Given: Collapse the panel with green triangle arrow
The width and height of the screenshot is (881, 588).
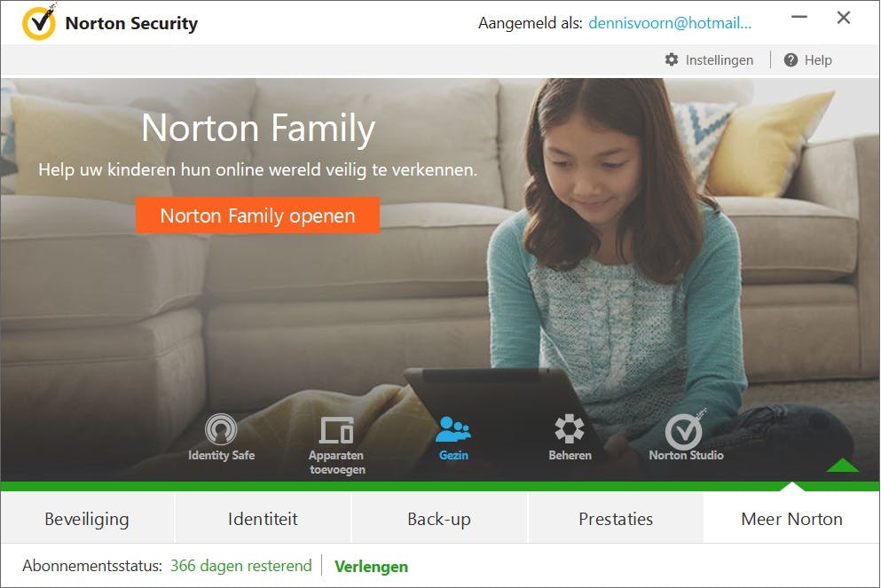Looking at the screenshot, I should [x=842, y=465].
